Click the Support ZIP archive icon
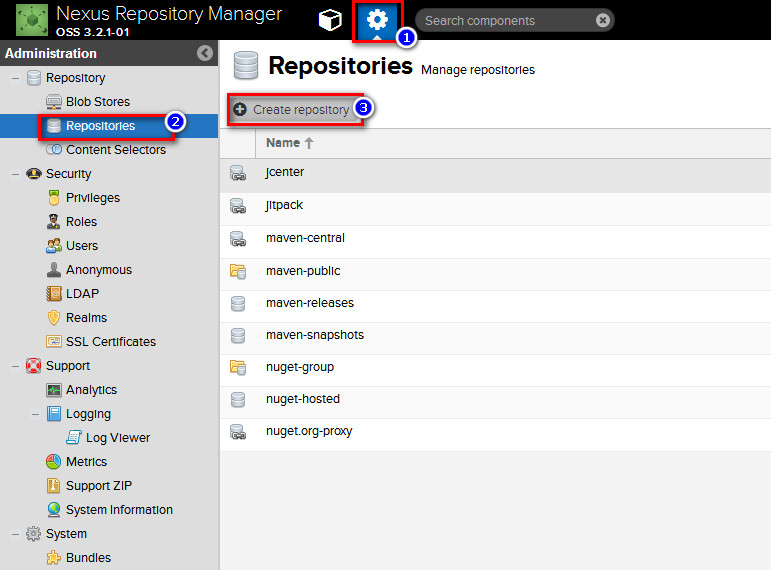The image size is (771, 570). [54, 485]
